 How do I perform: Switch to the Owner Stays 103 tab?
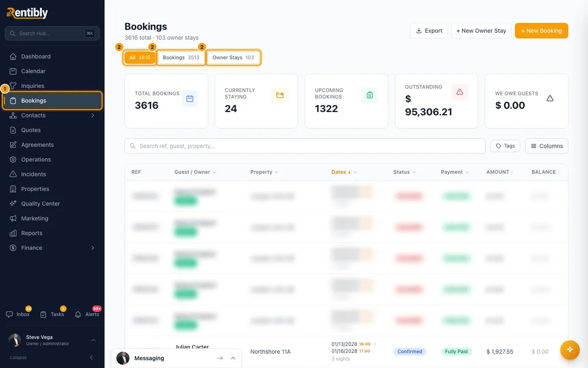(x=233, y=57)
